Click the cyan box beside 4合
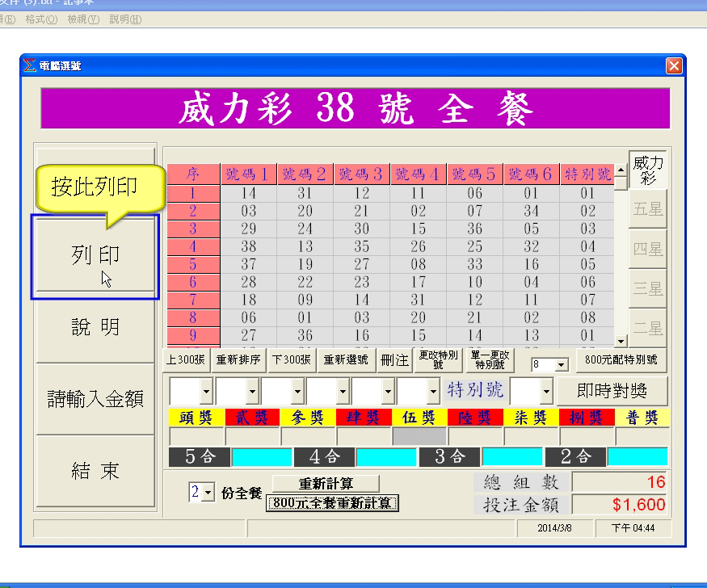This screenshot has width=707, height=588. 386,457
